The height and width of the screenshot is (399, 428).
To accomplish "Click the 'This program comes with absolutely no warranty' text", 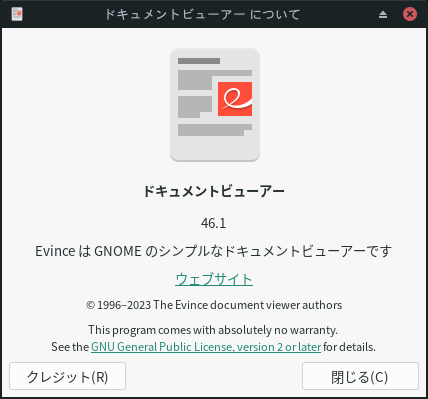I will click(213, 330).
